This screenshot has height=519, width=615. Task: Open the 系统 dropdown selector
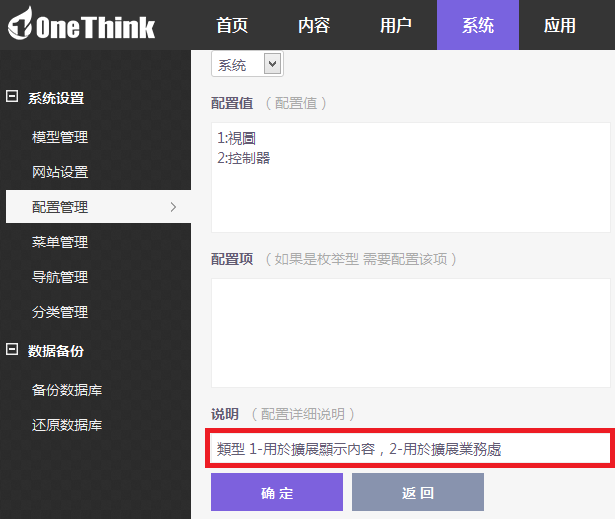[x=247, y=65]
